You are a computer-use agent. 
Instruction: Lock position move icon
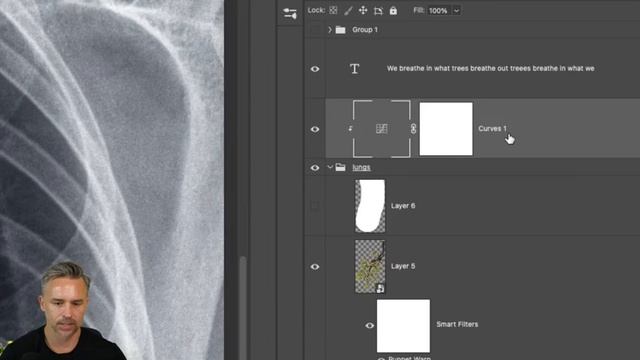[x=363, y=10]
